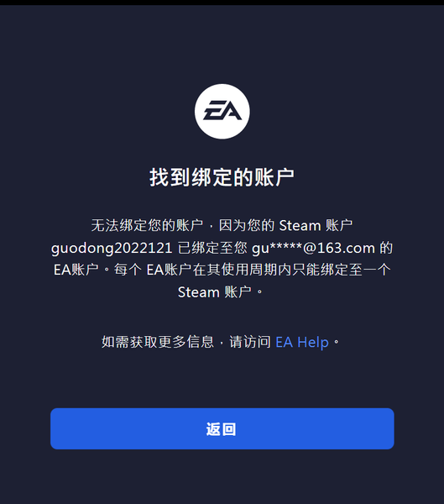Click the text EA账户 starting the third line
This screenshot has width=444, height=504.
pyautogui.click(x=76, y=270)
